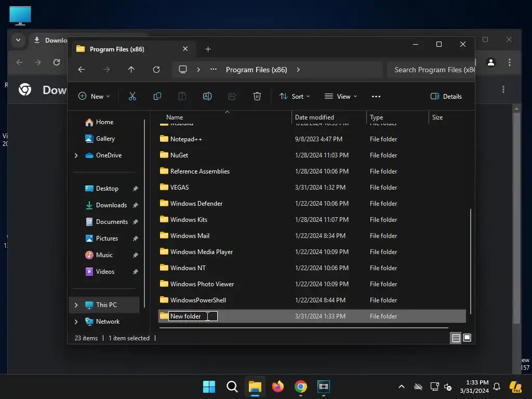Open Firefox from the taskbar
Screen dimensions: 532x399
278,387
